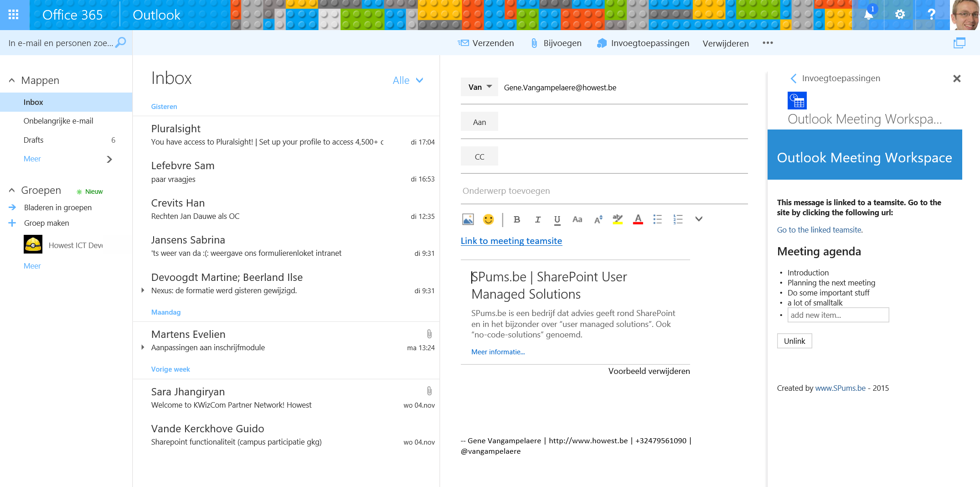The image size is (980, 487).
Task: Open the help question mark
Action: pos(931,15)
